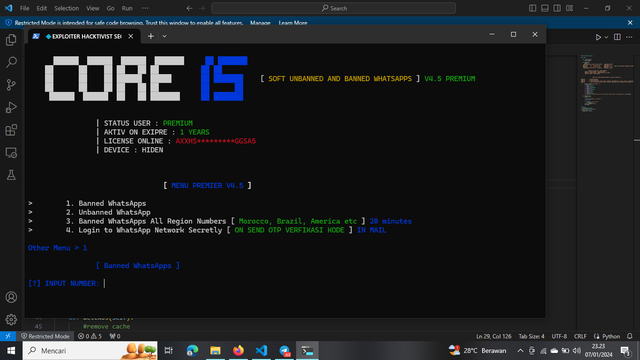Switch to Windows Terminal taskbar icon

click(x=307, y=351)
